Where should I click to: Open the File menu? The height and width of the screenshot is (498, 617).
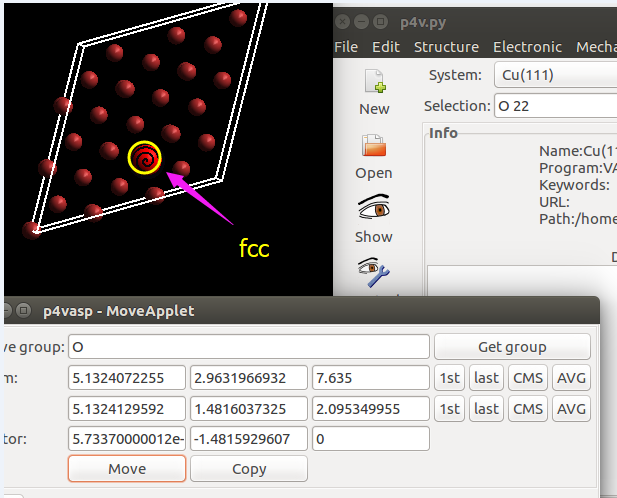(346, 47)
